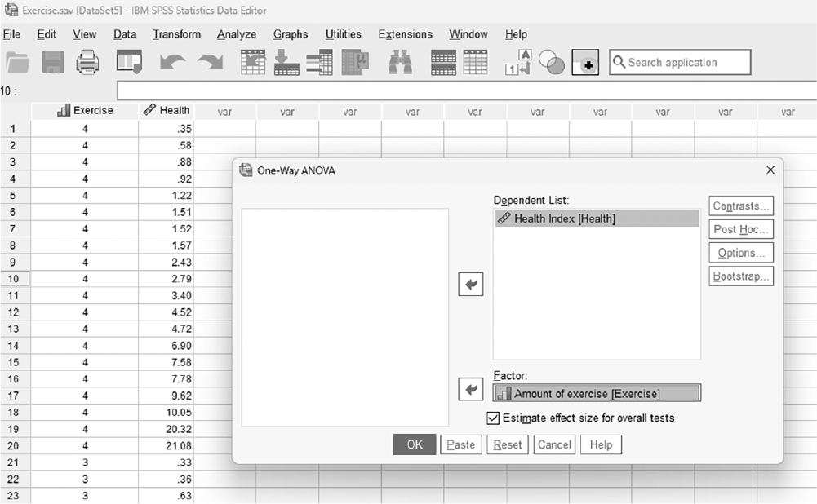Open the Recall recent dialogs icon
The height and width of the screenshot is (504, 817).
[x=129, y=63]
